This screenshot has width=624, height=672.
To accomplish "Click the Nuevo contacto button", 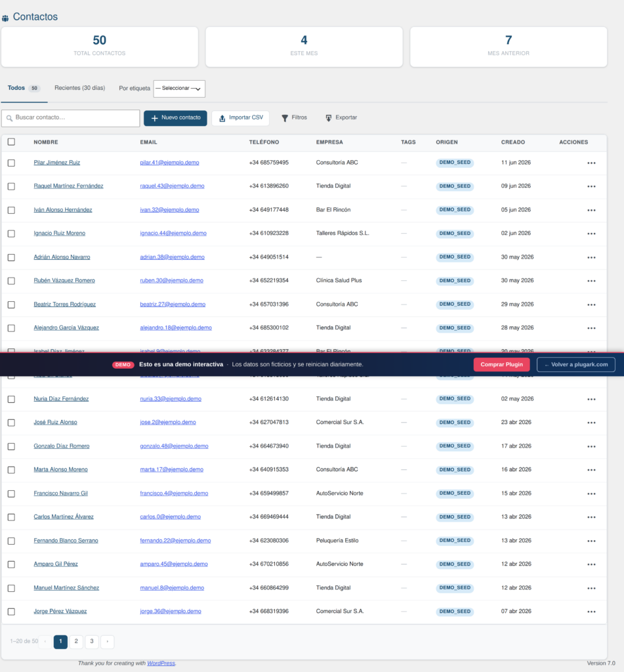I will pos(175,118).
